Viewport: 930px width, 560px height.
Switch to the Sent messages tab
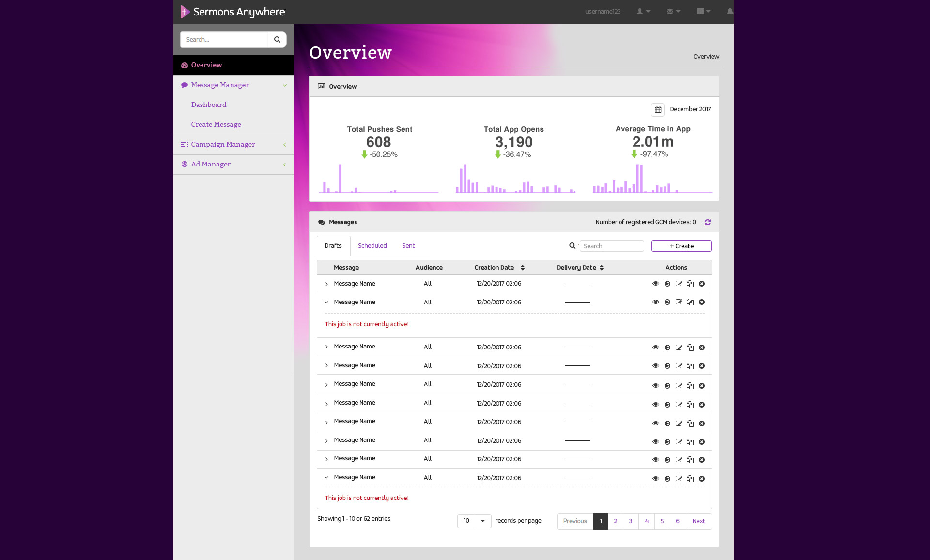(408, 245)
